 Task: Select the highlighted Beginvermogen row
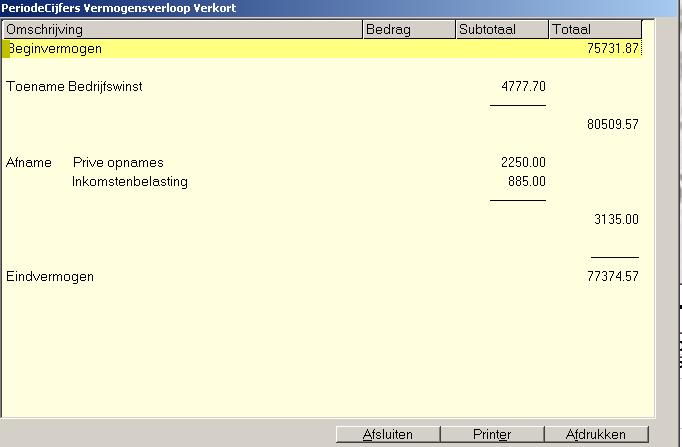click(322, 49)
